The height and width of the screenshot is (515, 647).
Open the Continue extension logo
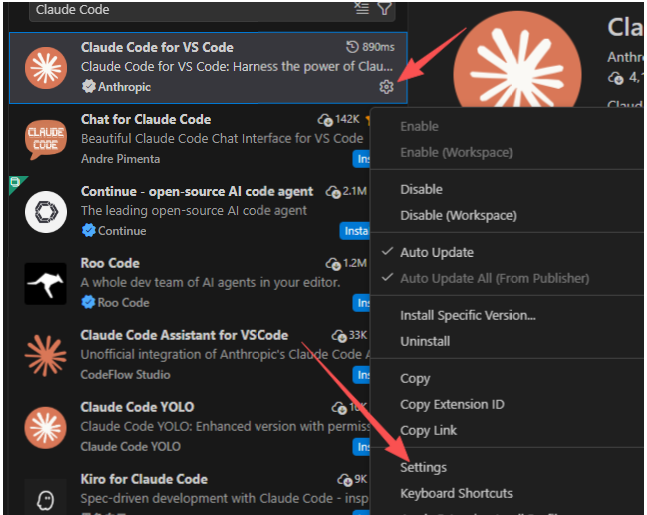tap(45, 212)
